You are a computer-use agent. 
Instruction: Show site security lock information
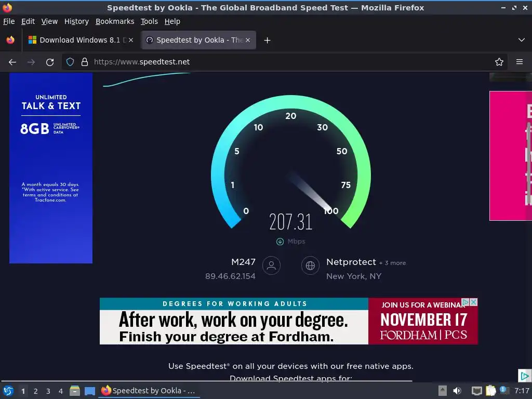[x=85, y=62]
